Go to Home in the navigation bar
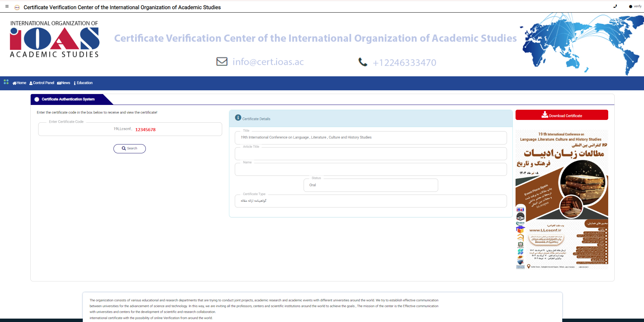 19,83
